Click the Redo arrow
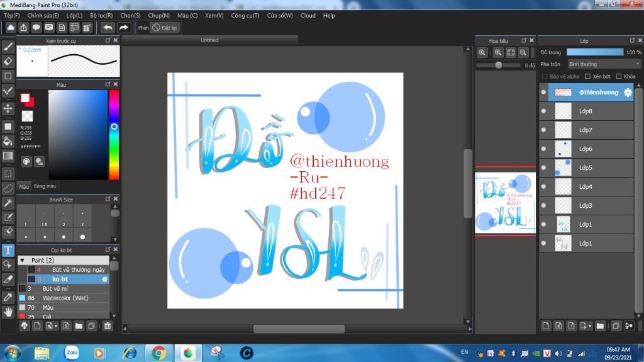Screen dimensions: 644x362 click(x=123, y=28)
